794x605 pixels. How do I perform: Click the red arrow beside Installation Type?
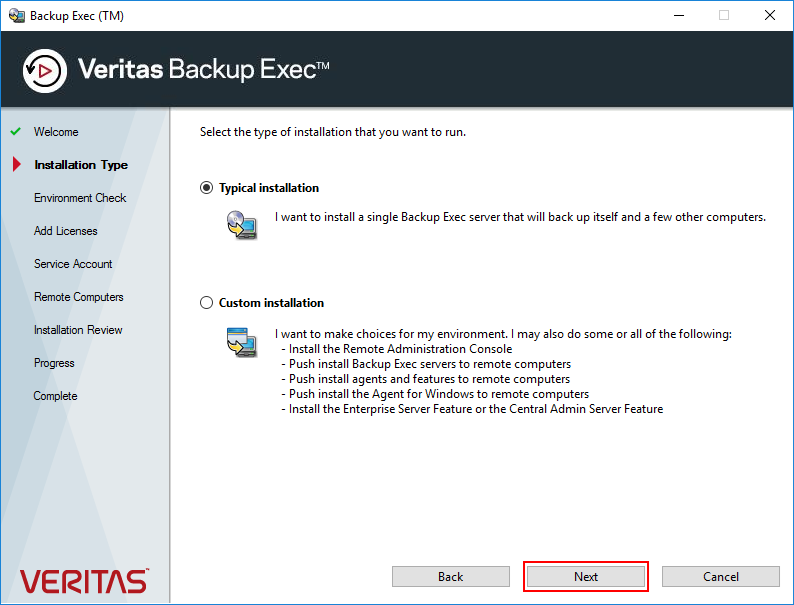17,164
